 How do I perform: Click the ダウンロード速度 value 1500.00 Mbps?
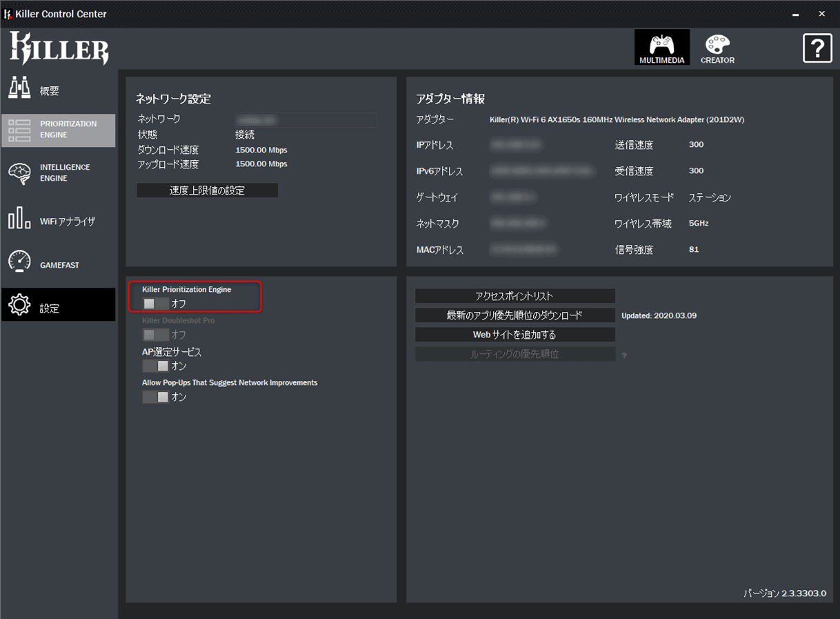coord(261,150)
